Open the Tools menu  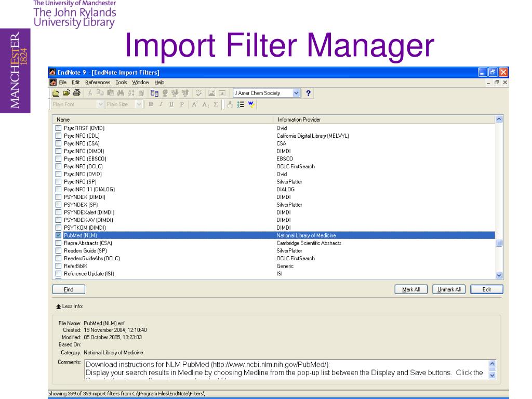coord(121,83)
